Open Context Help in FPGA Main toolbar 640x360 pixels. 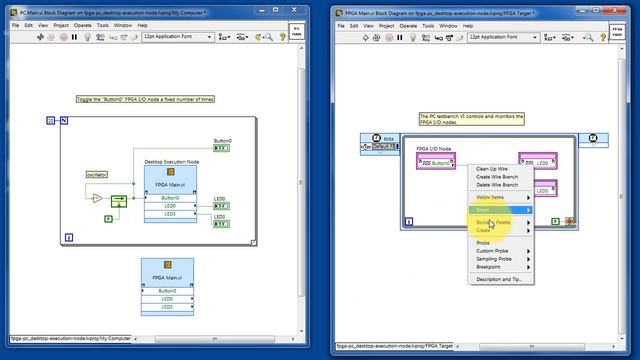click(x=603, y=38)
